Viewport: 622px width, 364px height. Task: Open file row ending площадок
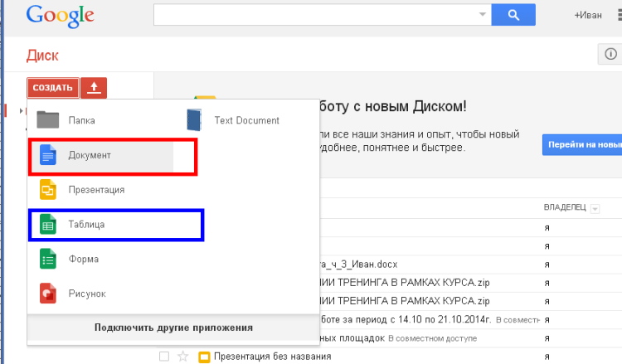coord(352,338)
